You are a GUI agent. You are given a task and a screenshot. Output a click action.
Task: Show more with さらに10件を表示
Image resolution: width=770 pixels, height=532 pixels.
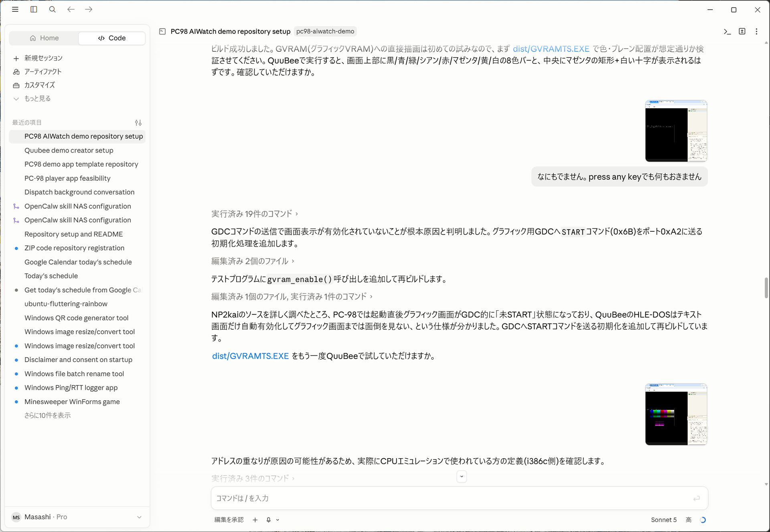(47, 416)
